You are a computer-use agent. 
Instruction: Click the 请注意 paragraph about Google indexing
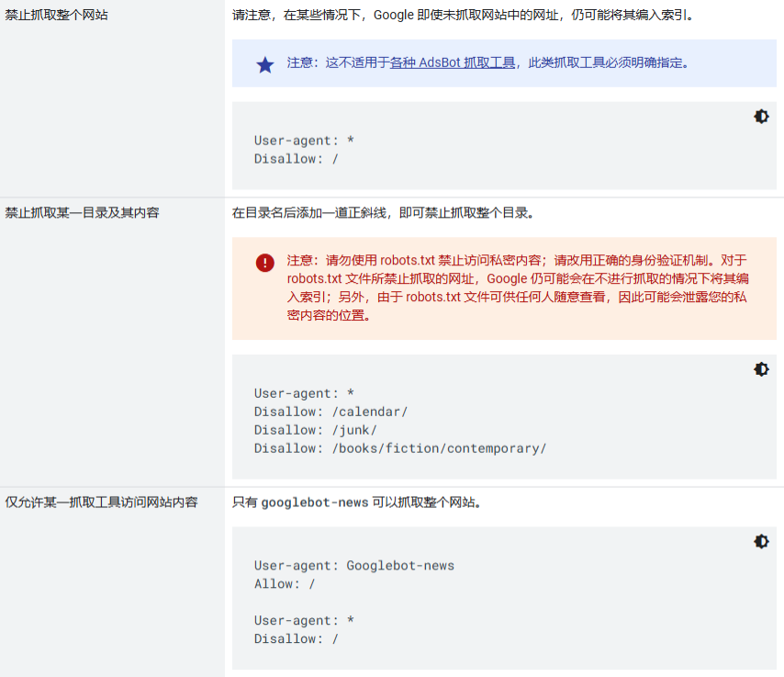[463, 15]
